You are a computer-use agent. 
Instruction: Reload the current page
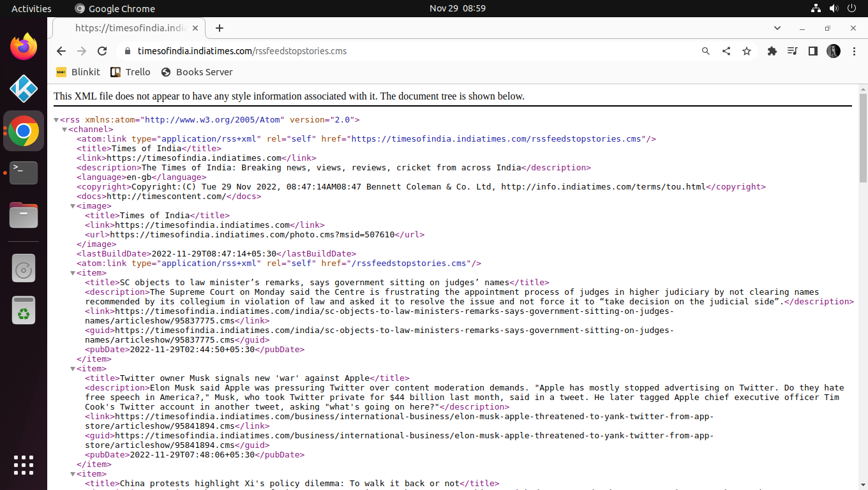(x=102, y=51)
